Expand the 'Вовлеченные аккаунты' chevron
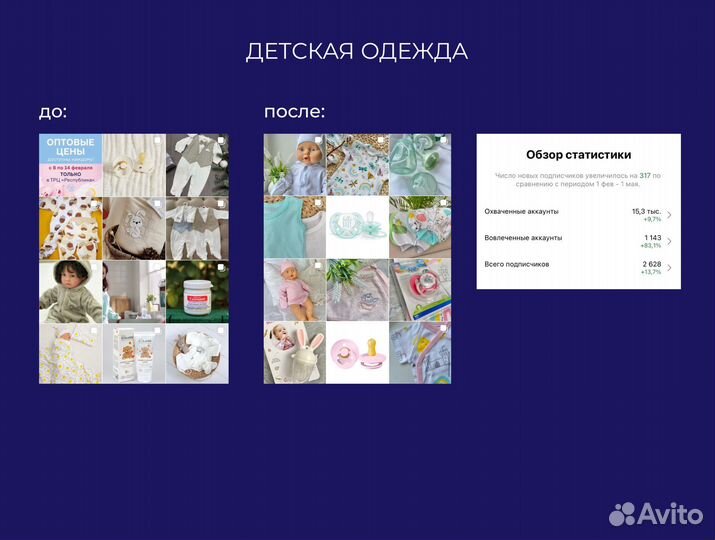 [669, 241]
